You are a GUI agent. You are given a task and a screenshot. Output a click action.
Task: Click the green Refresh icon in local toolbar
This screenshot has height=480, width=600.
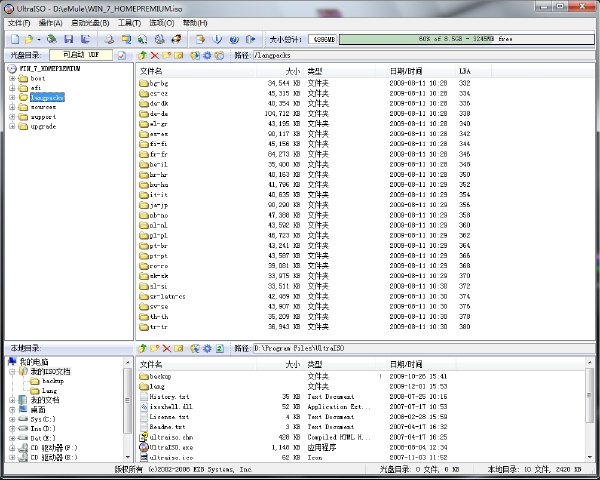[x=220, y=348]
